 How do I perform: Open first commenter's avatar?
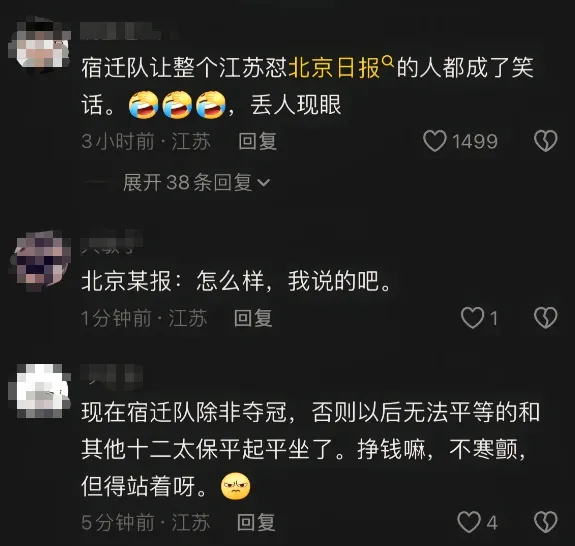click(x=39, y=44)
